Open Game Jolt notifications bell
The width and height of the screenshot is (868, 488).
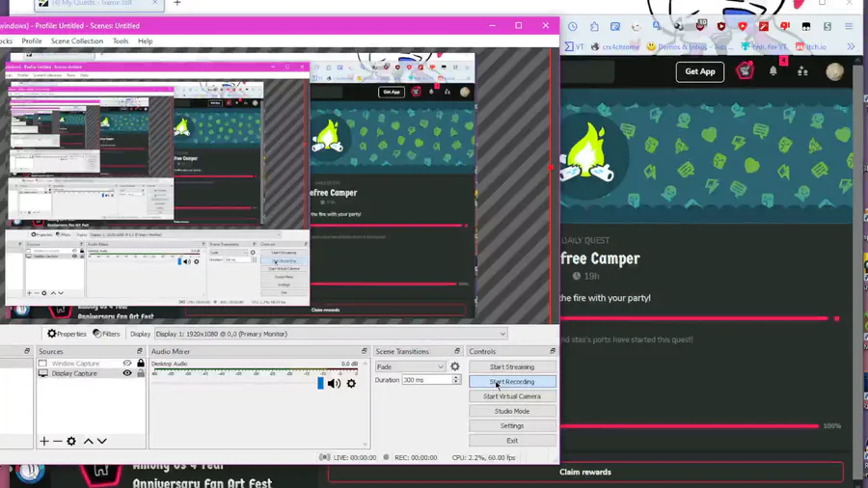pyautogui.click(x=773, y=71)
